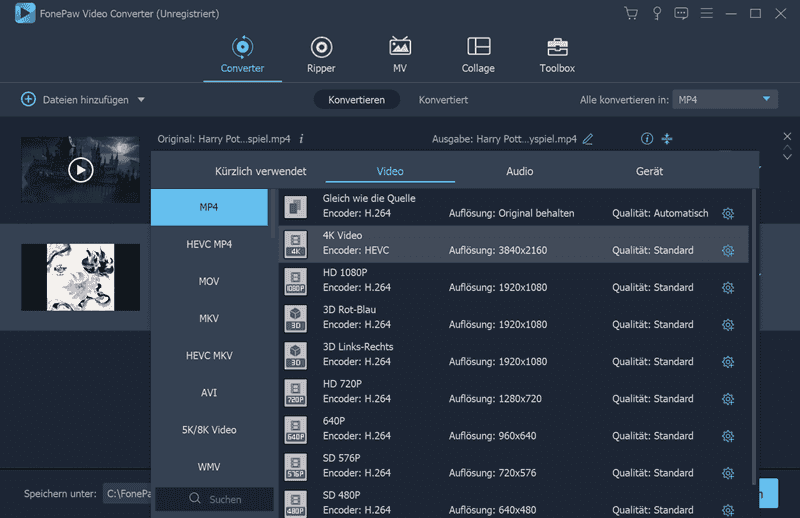The image size is (800, 518).
Task: Open settings gear for SD 576P
Action: (728, 473)
